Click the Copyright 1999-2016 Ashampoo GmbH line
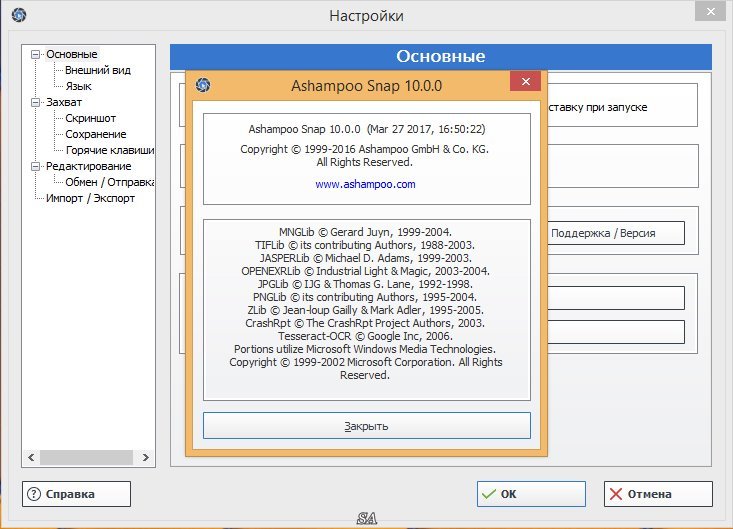This screenshot has height=529, width=733. (365, 150)
